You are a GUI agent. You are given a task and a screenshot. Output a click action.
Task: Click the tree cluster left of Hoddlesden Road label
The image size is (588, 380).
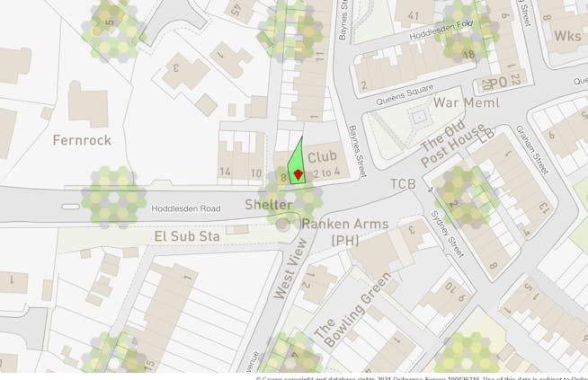point(113,198)
